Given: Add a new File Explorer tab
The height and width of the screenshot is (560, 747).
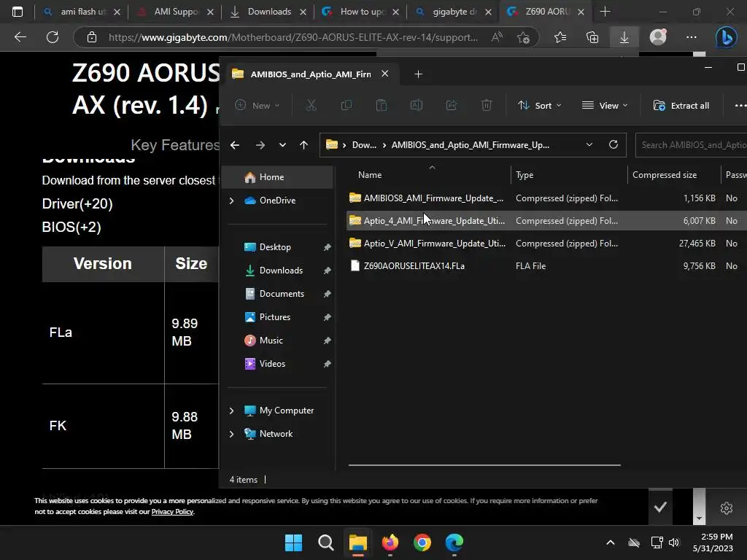Looking at the screenshot, I should point(418,74).
